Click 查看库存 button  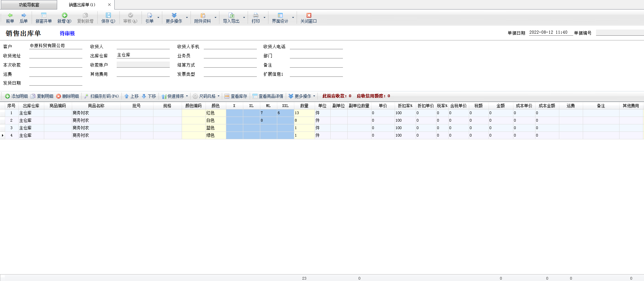236,96
